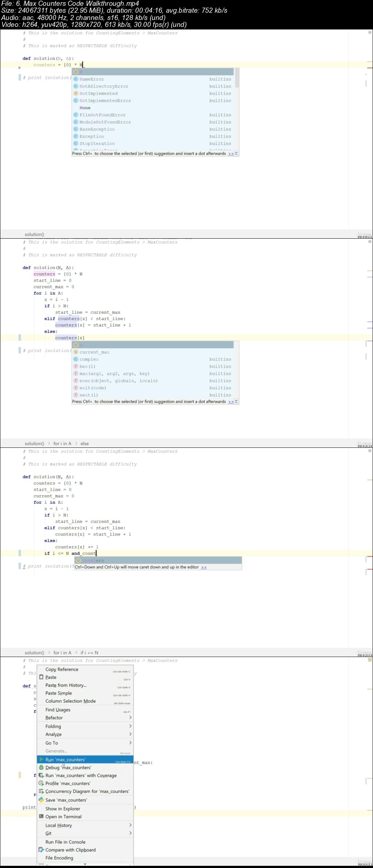The image size is (373, 868).
Task: Click the scrollbar thumb of the NameError completion list
Action: [237, 78]
